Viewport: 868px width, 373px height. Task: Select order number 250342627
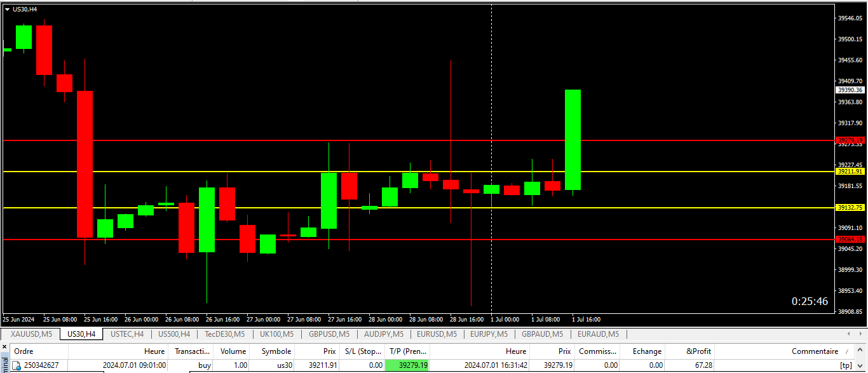point(41,365)
